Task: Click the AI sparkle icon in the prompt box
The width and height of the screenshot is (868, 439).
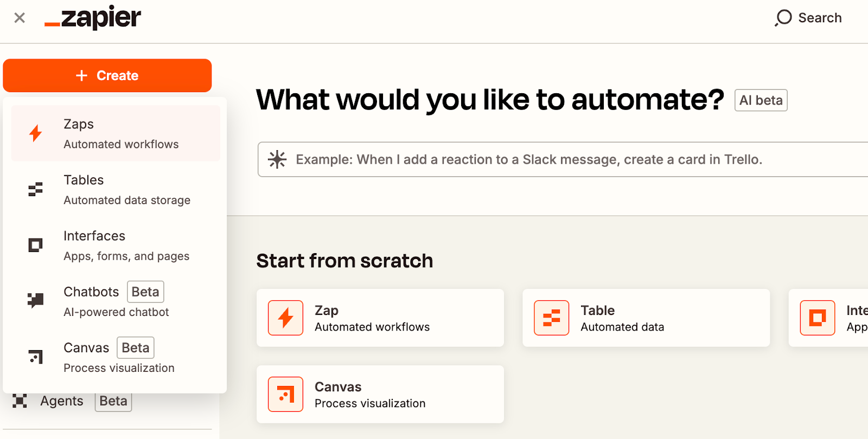Action: point(277,159)
